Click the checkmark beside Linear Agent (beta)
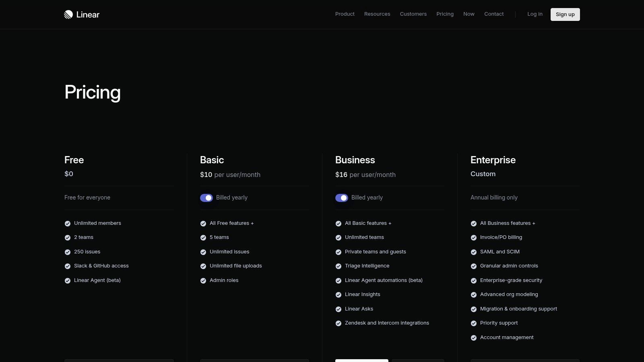 pyautogui.click(x=67, y=280)
